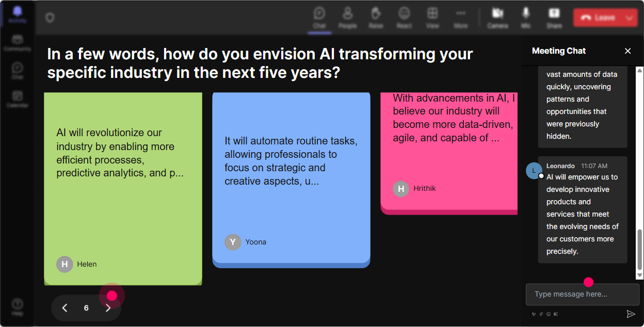Open the People panel
Image resolution: width=644 pixels, height=327 pixels.
click(347, 18)
